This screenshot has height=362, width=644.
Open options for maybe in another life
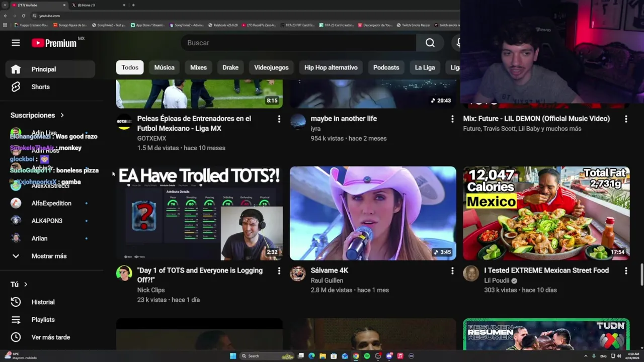point(452,119)
